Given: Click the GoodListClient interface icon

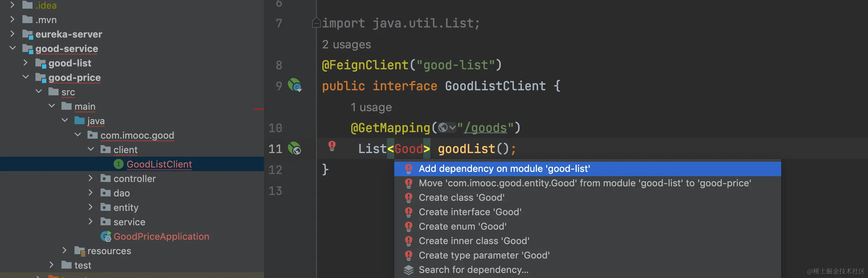Looking at the screenshot, I should [118, 164].
